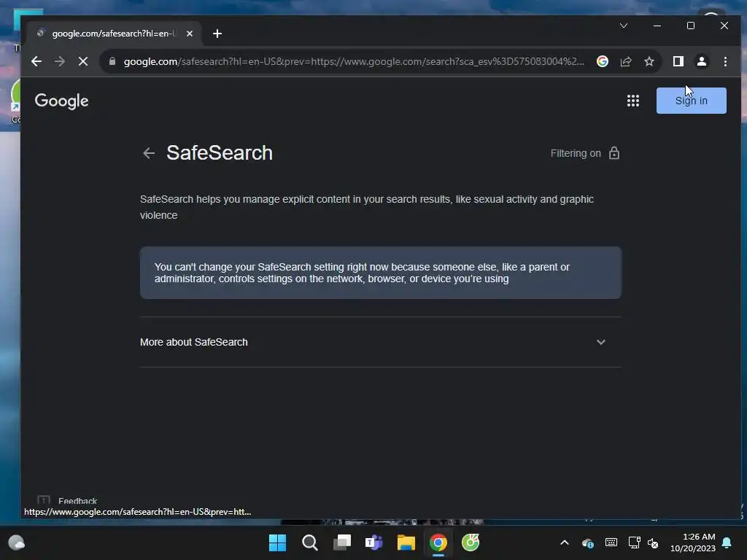Click the SafeSearch heading
This screenshot has width=747, height=560.
point(219,153)
